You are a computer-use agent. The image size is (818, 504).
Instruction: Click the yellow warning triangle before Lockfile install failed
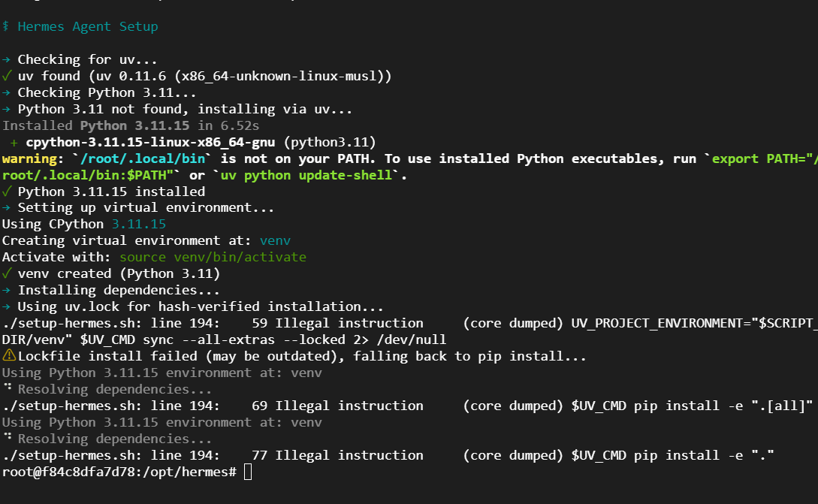coord(8,356)
